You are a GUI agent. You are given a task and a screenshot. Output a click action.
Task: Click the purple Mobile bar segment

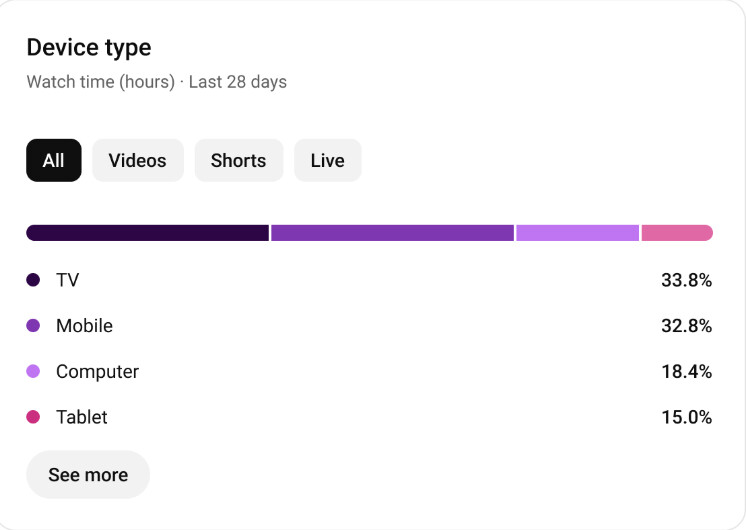pos(392,233)
